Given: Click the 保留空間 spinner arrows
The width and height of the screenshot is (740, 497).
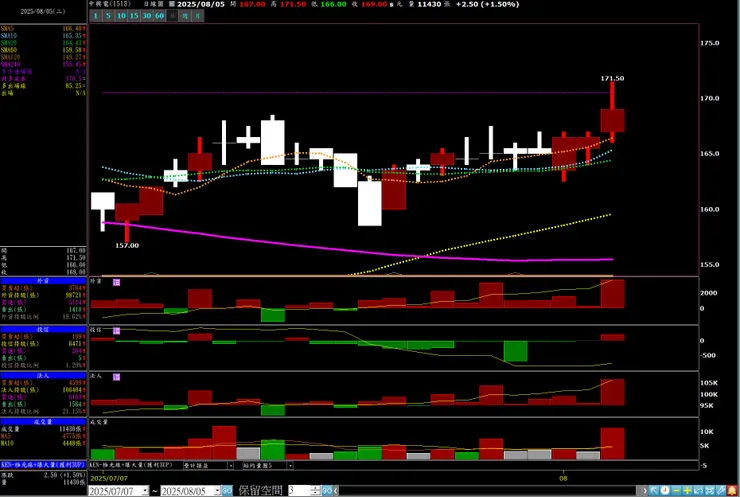Looking at the screenshot, I should [316, 491].
